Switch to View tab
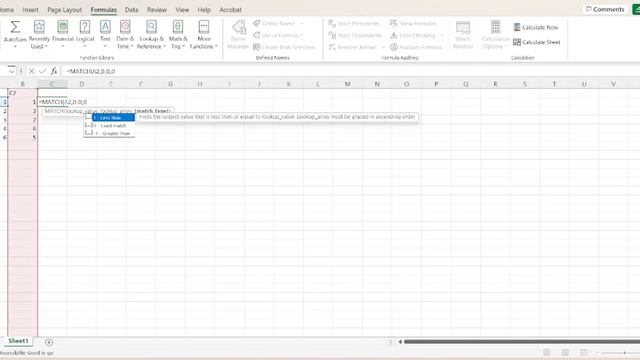The width and height of the screenshot is (640, 360). 182,9
